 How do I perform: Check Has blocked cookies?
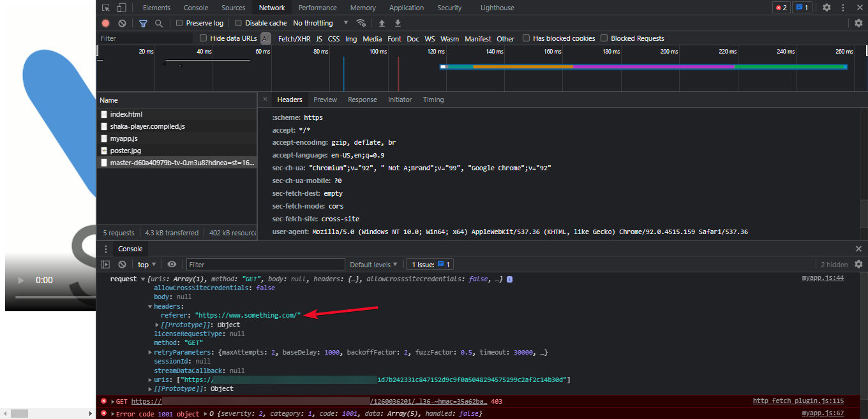point(527,38)
